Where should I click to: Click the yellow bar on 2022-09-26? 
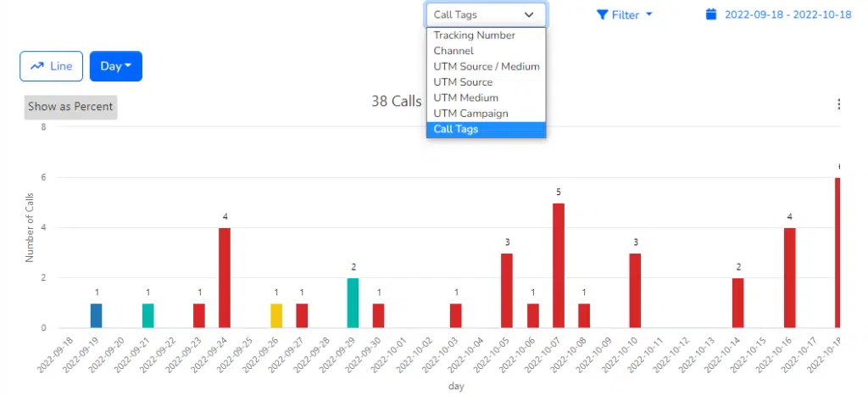[x=276, y=315]
